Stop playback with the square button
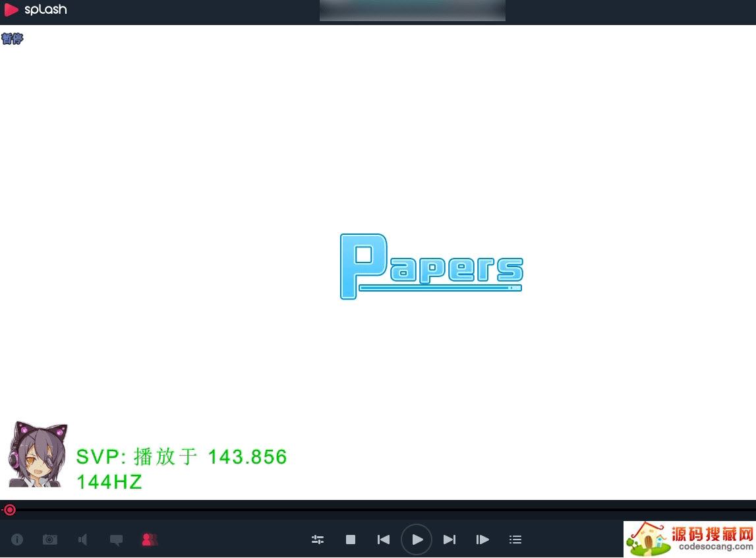 pyautogui.click(x=351, y=539)
